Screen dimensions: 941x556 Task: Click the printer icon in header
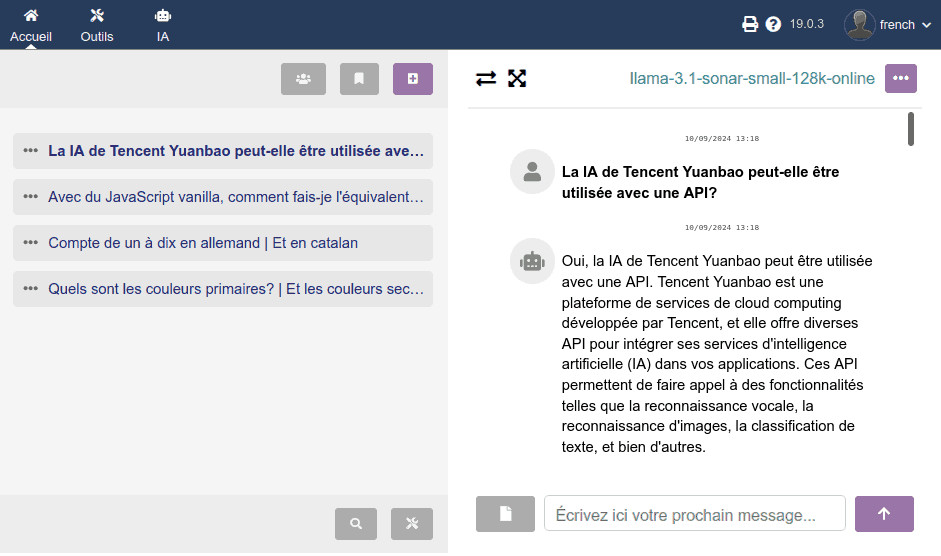click(750, 24)
